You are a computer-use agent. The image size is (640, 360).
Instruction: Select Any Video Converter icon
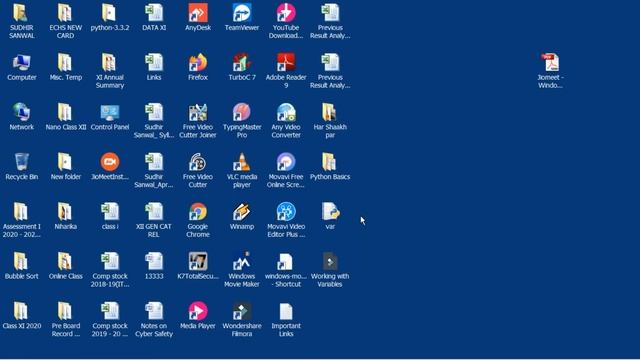point(286,113)
